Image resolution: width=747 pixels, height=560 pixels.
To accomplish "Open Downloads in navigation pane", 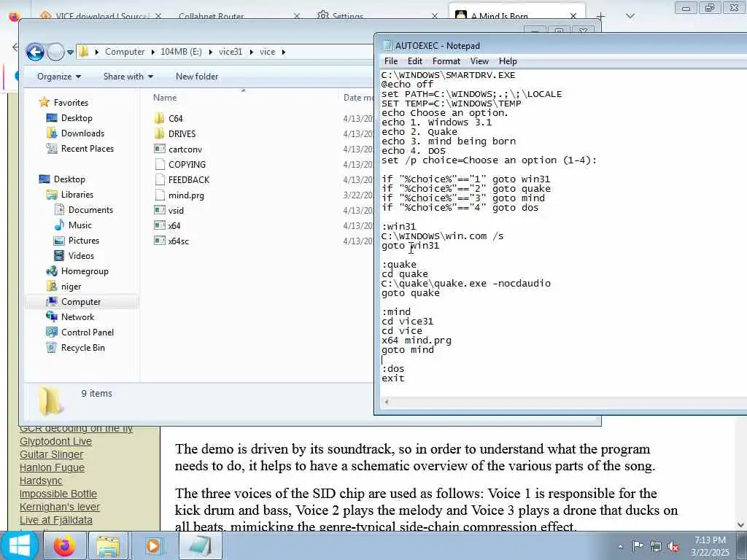I will click(x=82, y=133).
